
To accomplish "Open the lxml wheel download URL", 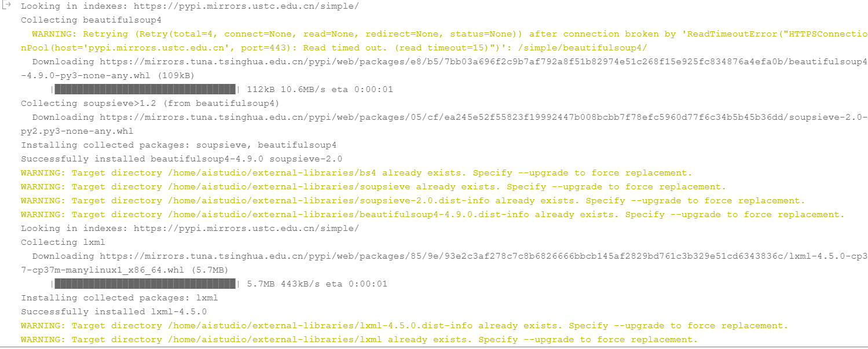I will [x=444, y=263].
